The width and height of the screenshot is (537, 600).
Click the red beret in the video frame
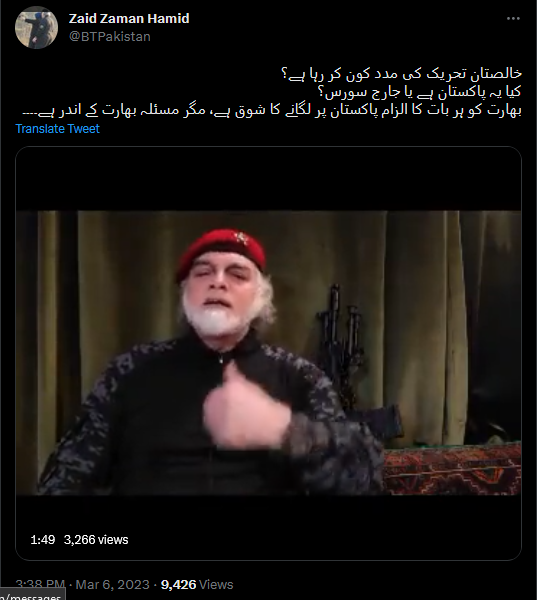click(221, 251)
